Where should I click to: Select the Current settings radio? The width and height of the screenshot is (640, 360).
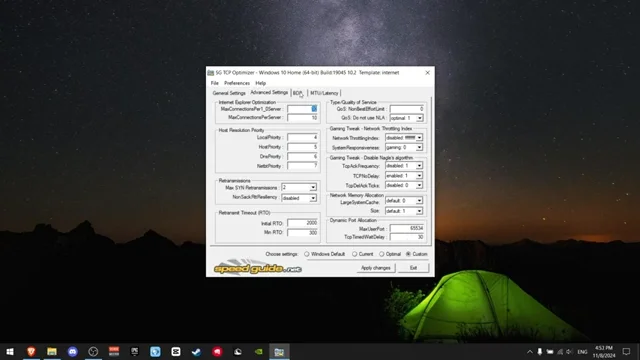pyautogui.click(x=354, y=254)
